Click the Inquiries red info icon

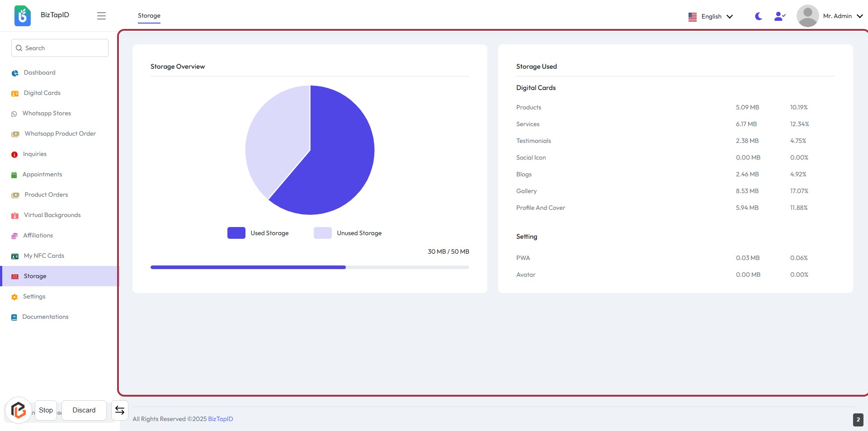[x=14, y=154]
